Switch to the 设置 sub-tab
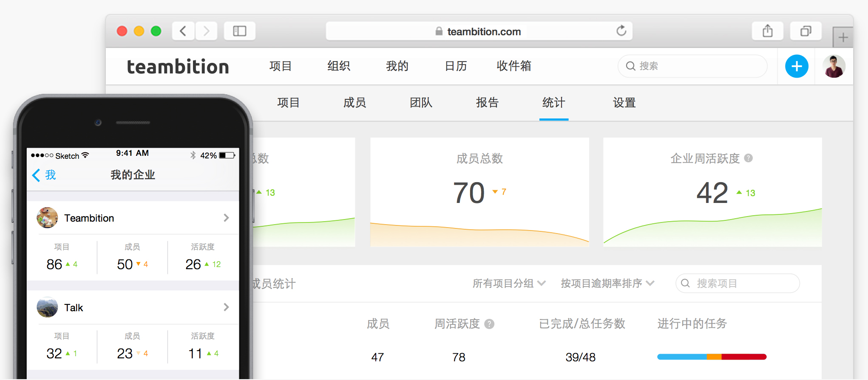Viewport: 868px width, 380px height. click(x=624, y=103)
